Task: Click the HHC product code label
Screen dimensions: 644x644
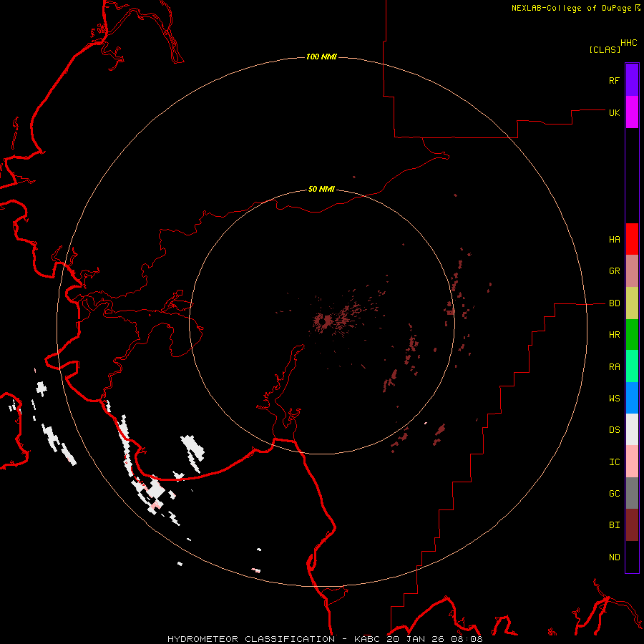Action: pyautogui.click(x=629, y=43)
